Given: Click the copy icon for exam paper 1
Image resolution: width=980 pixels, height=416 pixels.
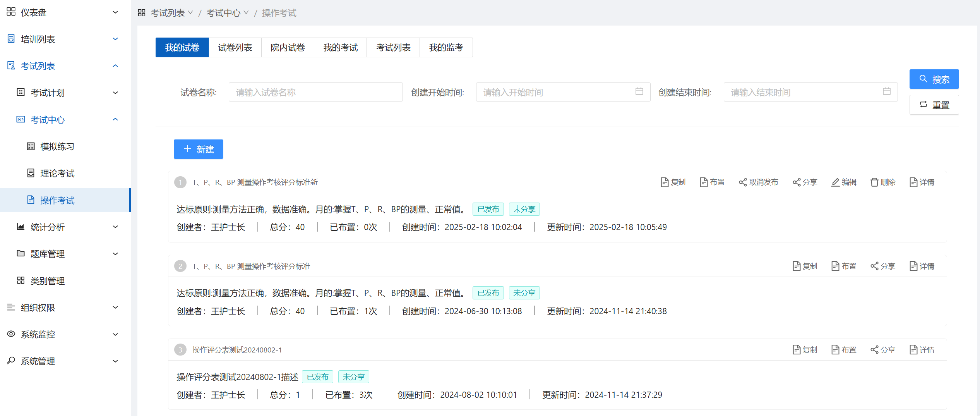Looking at the screenshot, I should [664, 182].
